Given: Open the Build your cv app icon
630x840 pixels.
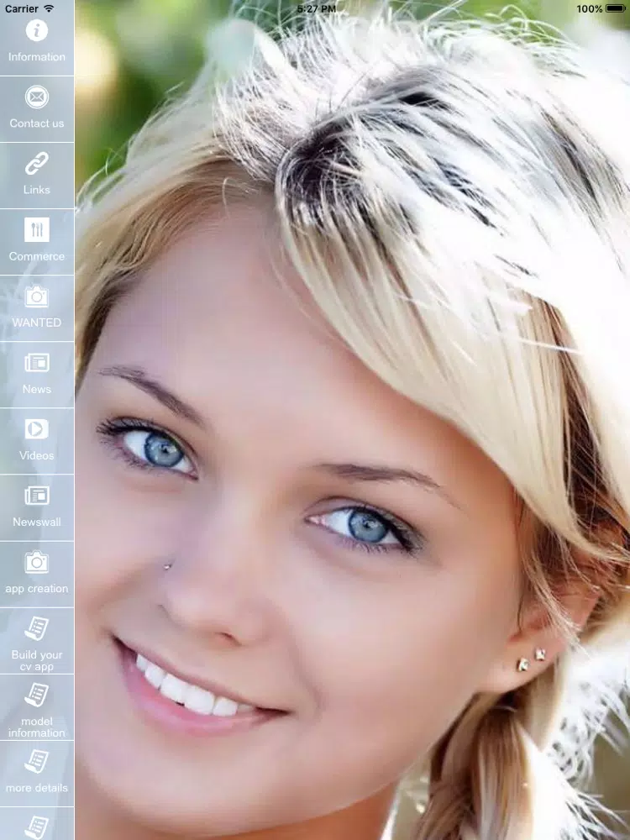Looking at the screenshot, I should pyautogui.click(x=36, y=628).
